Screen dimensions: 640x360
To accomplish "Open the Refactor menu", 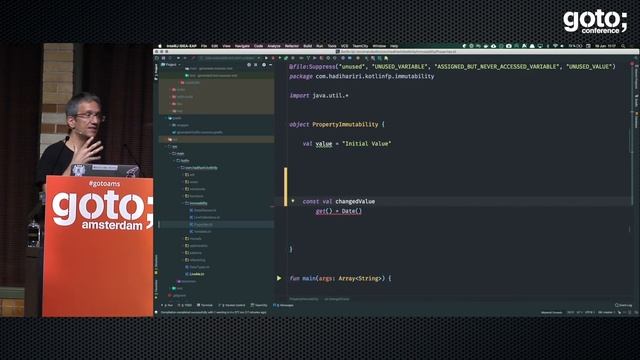I will [292, 46].
